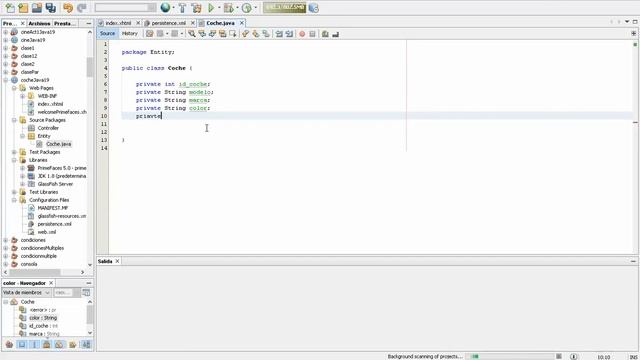The image size is (640, 360).
Task: Toggle Highlight Search in editor toolbar
Action: pyautogui.click(x=222, y=34)
